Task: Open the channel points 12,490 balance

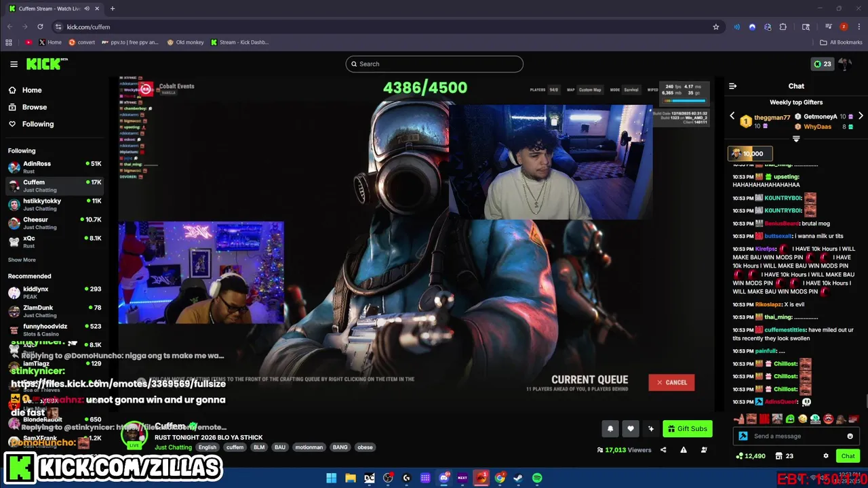Action: tap(751, 456)
